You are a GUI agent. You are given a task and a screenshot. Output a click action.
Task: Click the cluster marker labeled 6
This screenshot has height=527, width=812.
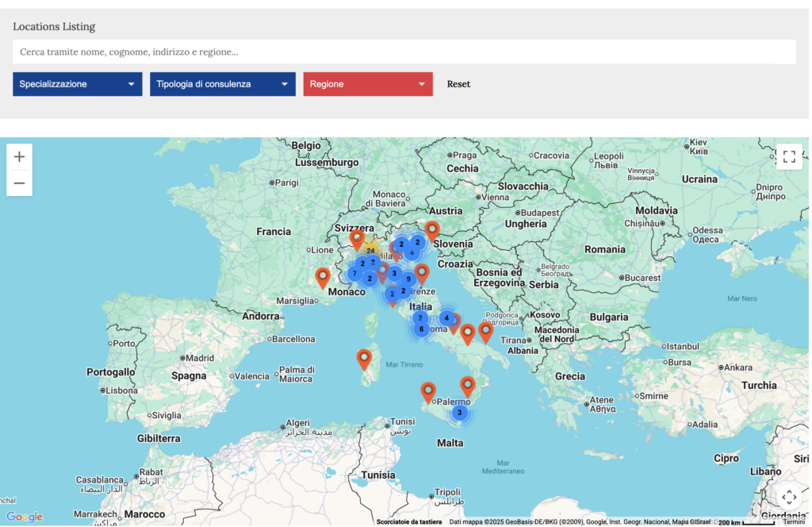(x=421, y=329)
